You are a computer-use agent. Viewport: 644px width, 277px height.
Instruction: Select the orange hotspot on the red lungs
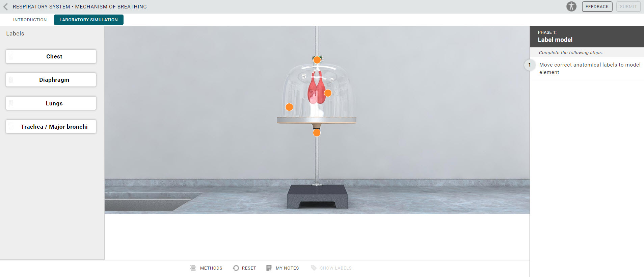(328, 93)
